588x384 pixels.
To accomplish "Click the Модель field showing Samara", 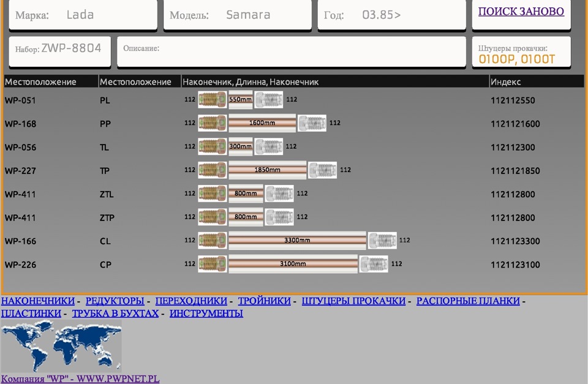I will point(238,15).
